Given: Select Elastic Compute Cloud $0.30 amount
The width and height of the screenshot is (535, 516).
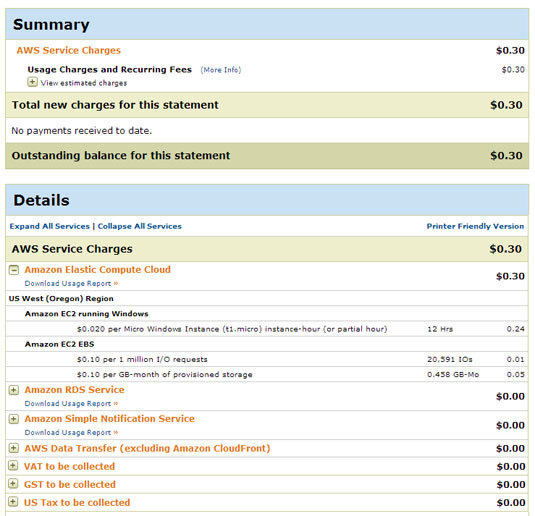Looking at the screenshot, I should [510, 276].
